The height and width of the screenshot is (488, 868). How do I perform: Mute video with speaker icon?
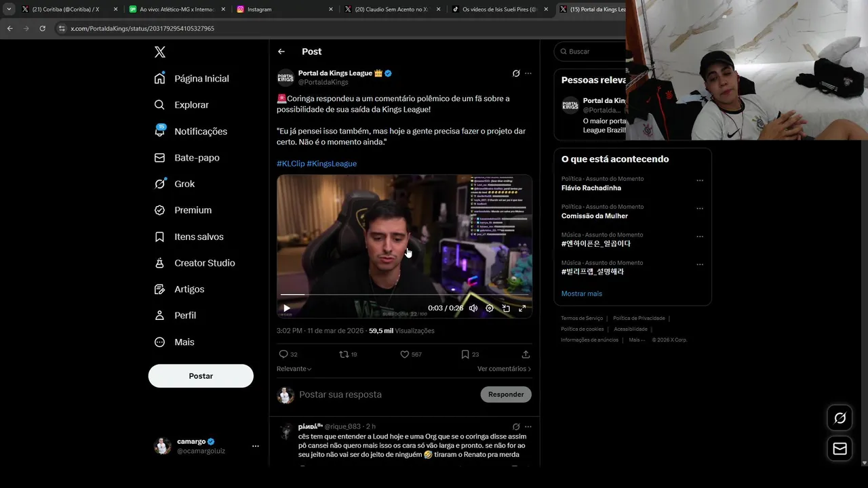pyautogui.click(x=473, y=308)
